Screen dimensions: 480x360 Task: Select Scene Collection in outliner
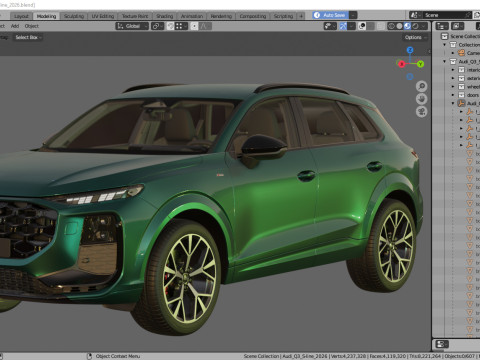(465, 36)
